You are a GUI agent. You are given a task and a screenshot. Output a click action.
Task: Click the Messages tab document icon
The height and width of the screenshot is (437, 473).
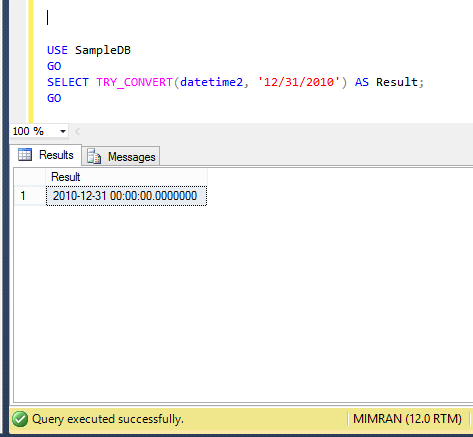point(94,156)
